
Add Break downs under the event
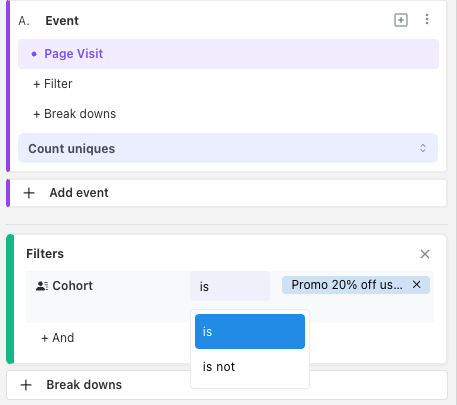74,114
